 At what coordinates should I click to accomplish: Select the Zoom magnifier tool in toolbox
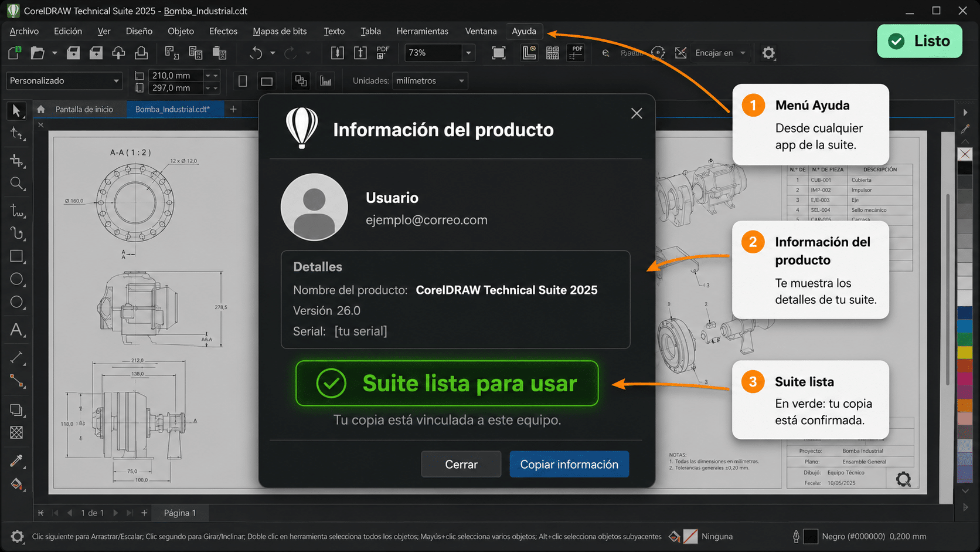16,184
